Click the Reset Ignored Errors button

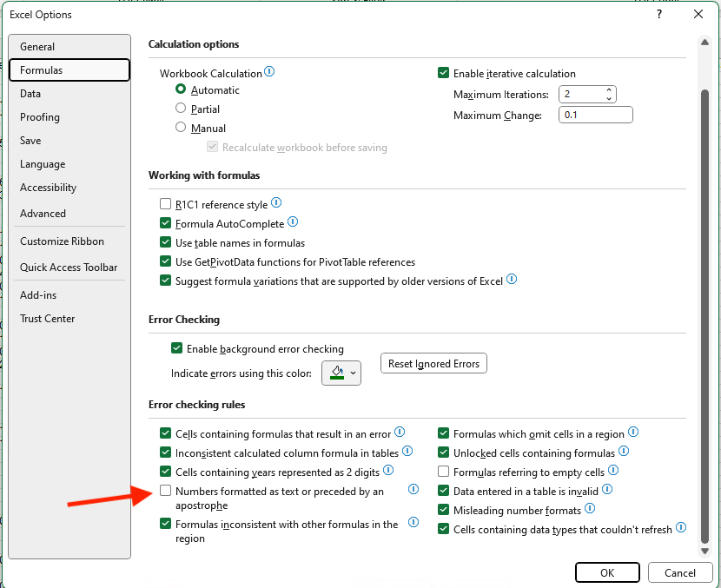click(x=433, y=363)
